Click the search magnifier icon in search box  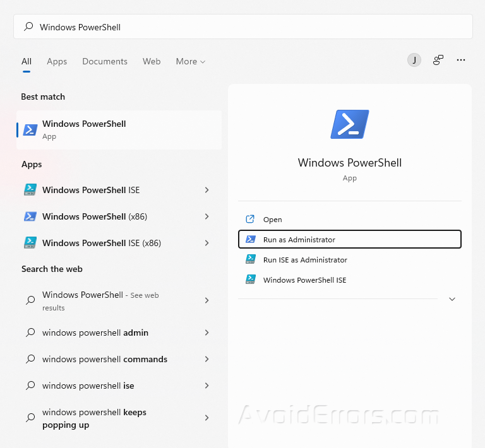click(x=28, y=27)
